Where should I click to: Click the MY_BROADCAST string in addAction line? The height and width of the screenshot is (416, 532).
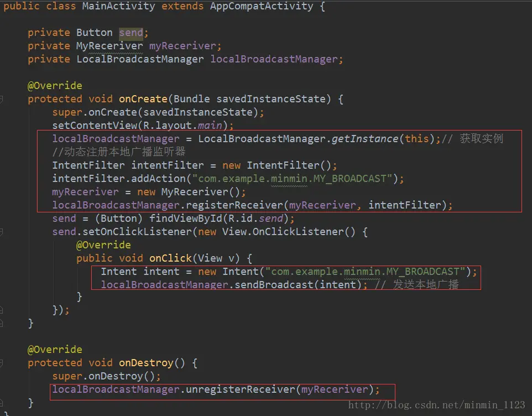pyautogui.click(x=293, y=179)
